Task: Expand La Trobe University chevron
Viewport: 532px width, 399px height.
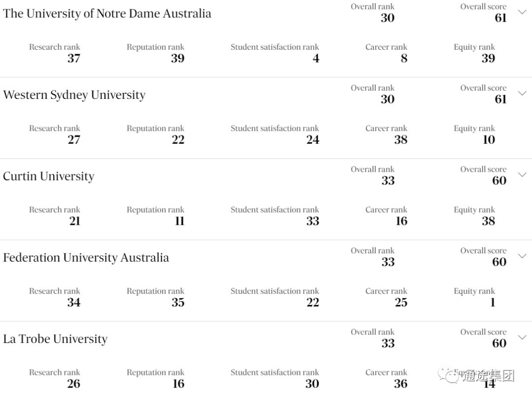Action: (522, 338)
